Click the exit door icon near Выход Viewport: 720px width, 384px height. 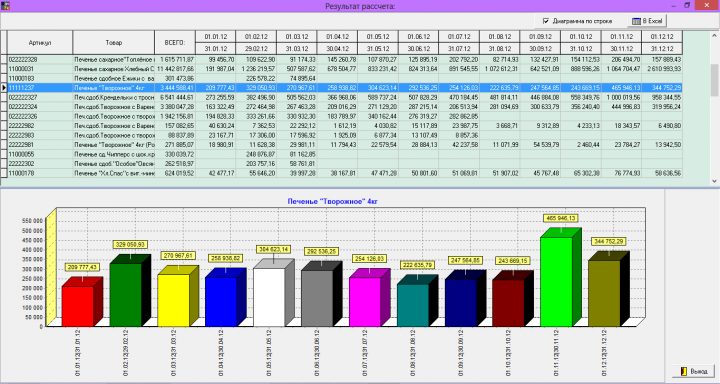(x=684, y=371)
